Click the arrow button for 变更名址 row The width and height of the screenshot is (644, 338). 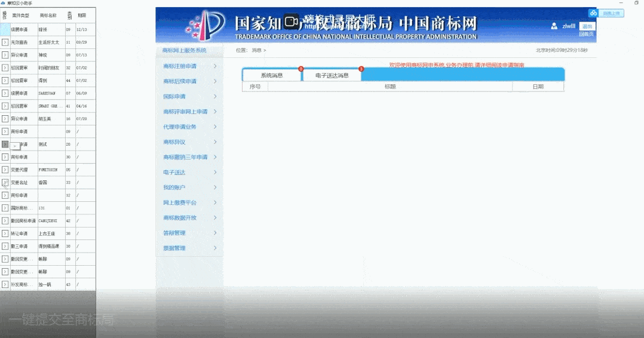pyautogui.click(x=5, y=182)
